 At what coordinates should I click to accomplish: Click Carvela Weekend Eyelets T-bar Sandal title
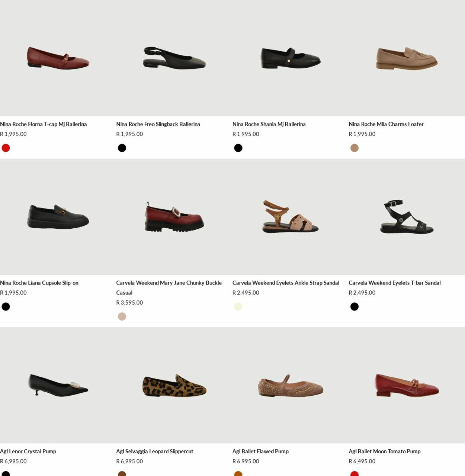tap(395, 283)
